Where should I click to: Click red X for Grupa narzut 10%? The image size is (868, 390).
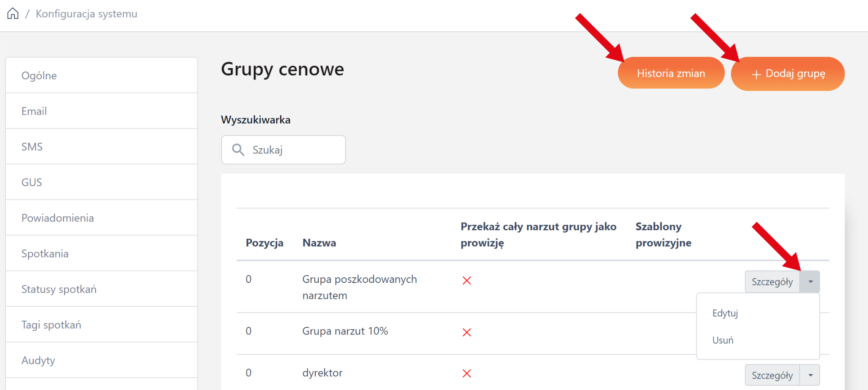(x=467, y=332)
